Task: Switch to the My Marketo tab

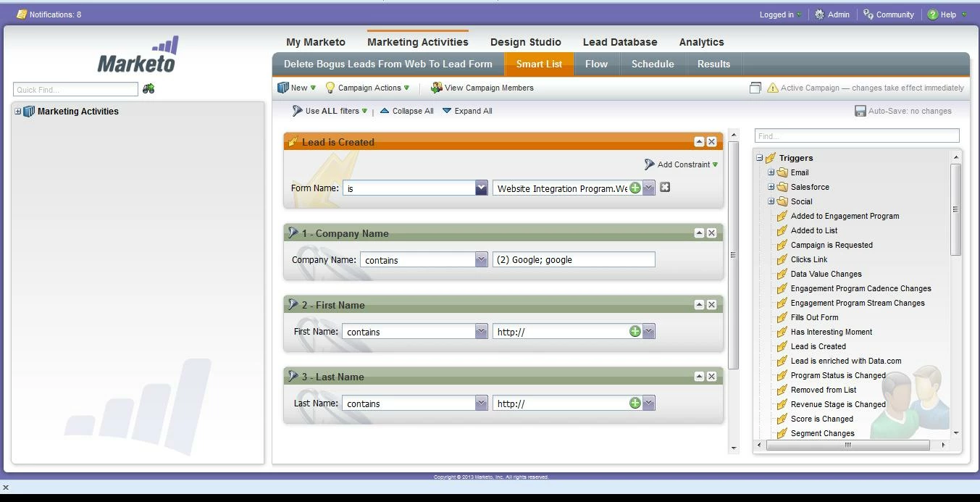Action: pos(316,42)
